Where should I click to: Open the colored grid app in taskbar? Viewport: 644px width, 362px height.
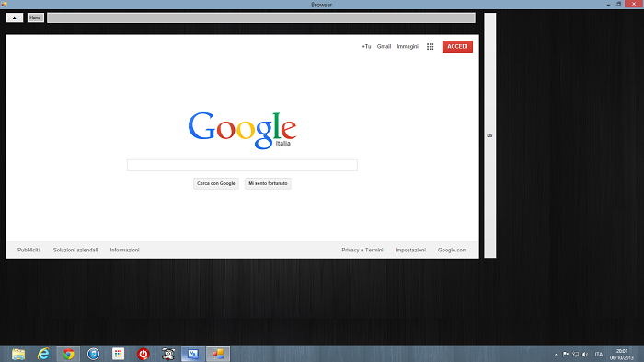coord(119,354)
